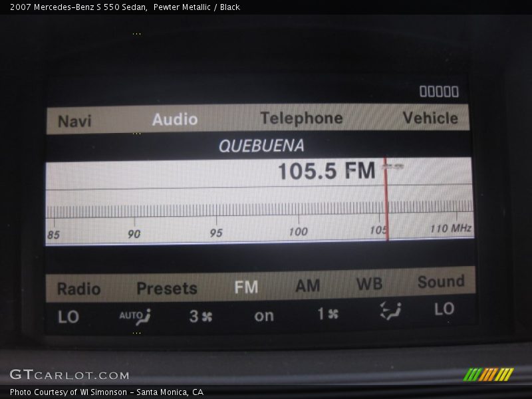Open the Presets list
532x399 pixels.
click(x=167, y=289)
